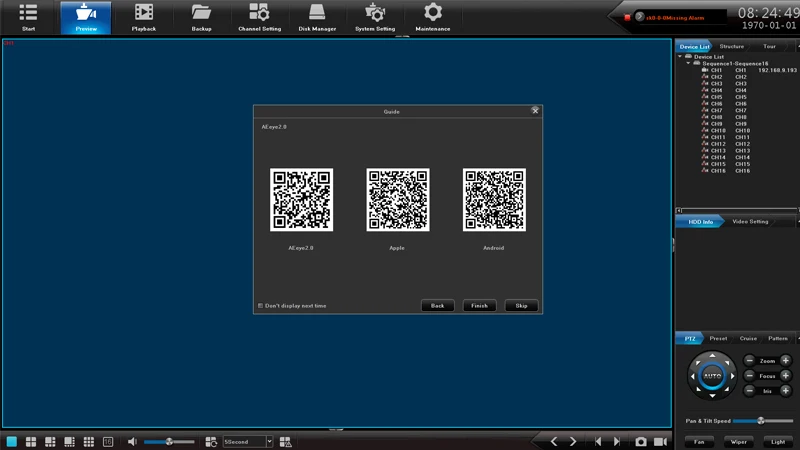The width and height of the screenshot is (800, 450).
Task: Pan PTZ left with left arrow
Action: tap(692, 376)
